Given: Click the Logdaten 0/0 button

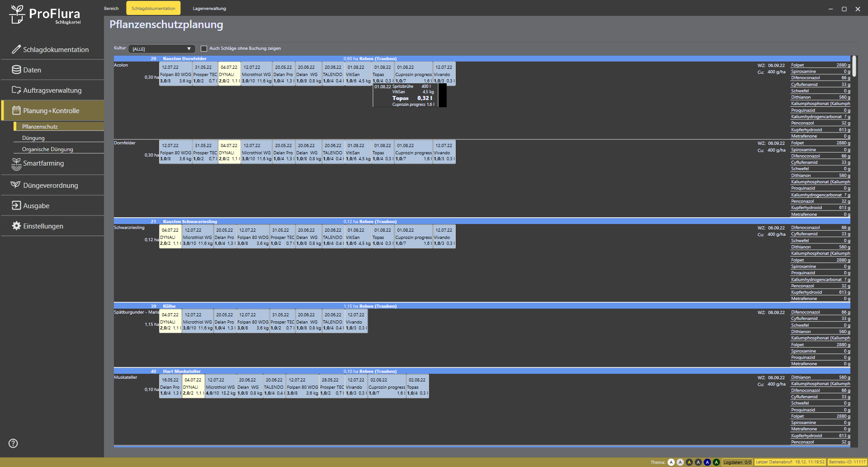Looking at the screenshot, I should 737,462.
